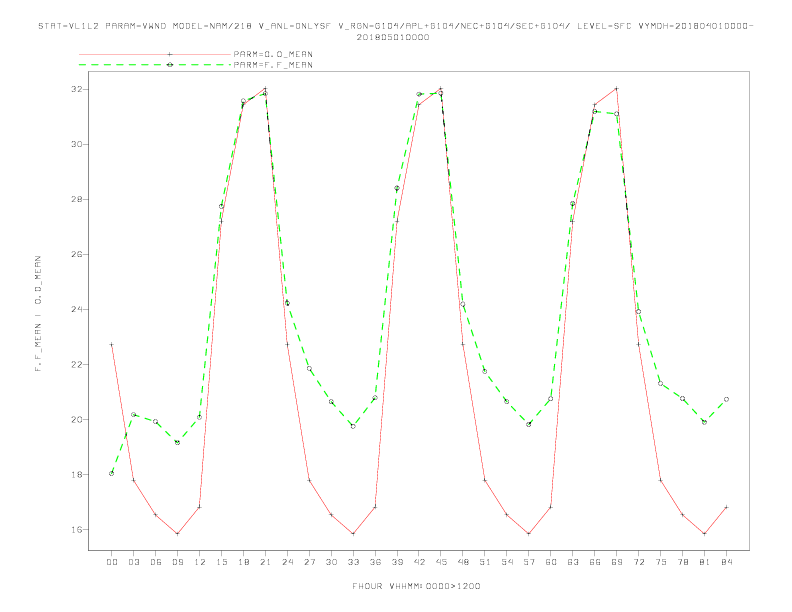Click the y-axis tick label 18
The image size is (792, 612).
77,475
